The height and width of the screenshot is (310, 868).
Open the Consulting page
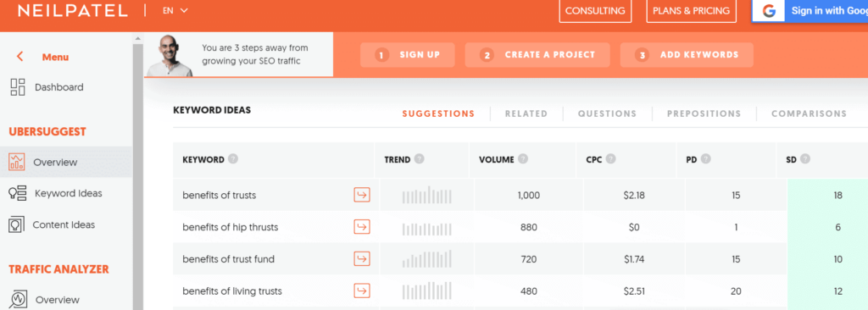pos(595,10)
